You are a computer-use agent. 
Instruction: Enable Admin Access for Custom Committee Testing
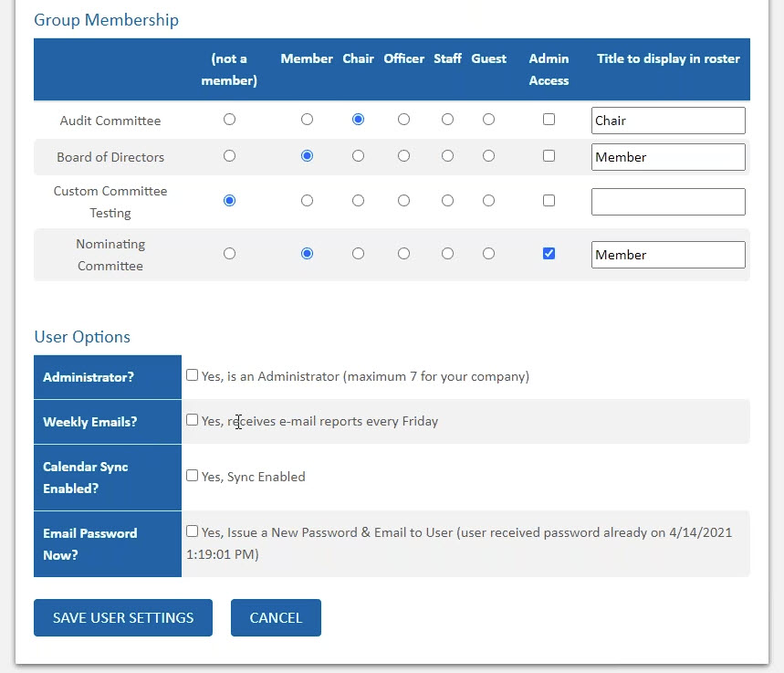(x=549, y=201)
